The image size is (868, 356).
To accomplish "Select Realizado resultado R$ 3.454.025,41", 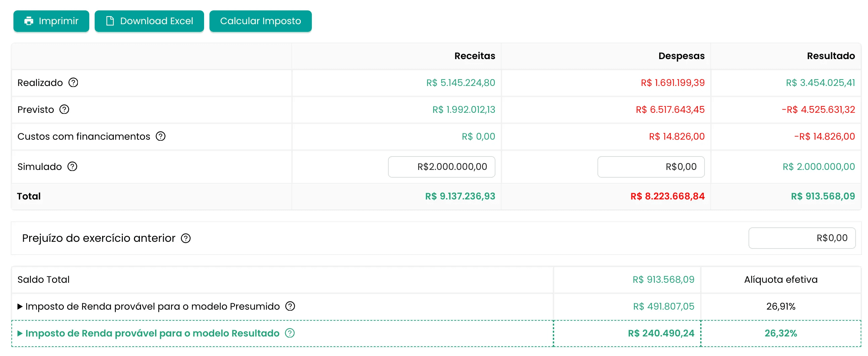I will [x=820, y=83].
